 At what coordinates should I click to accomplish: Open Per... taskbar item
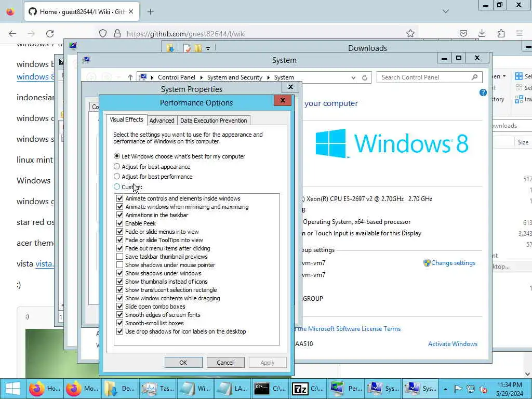pyautogui.click(x=346, y=389)
